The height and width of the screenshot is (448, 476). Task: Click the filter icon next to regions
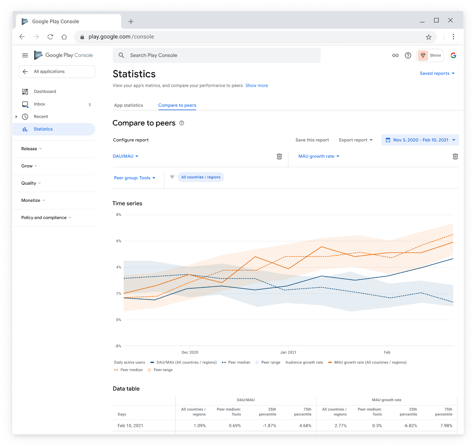coord(172,177)
